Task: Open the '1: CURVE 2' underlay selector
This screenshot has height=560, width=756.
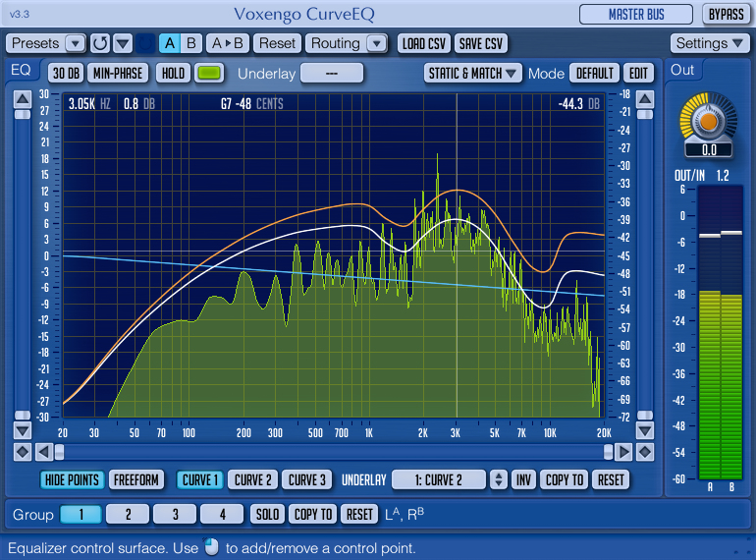Action: 439,480
